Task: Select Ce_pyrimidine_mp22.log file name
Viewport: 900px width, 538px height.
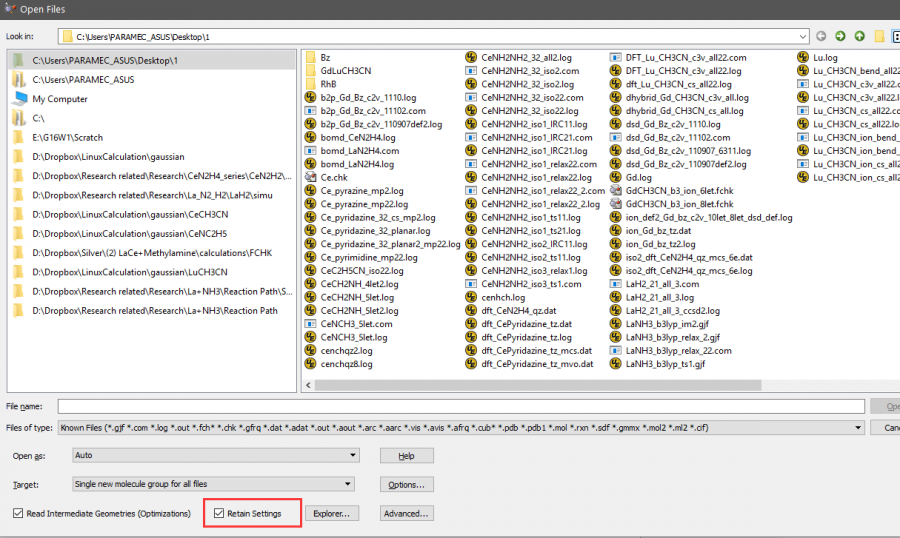Action: pos(369,257)
